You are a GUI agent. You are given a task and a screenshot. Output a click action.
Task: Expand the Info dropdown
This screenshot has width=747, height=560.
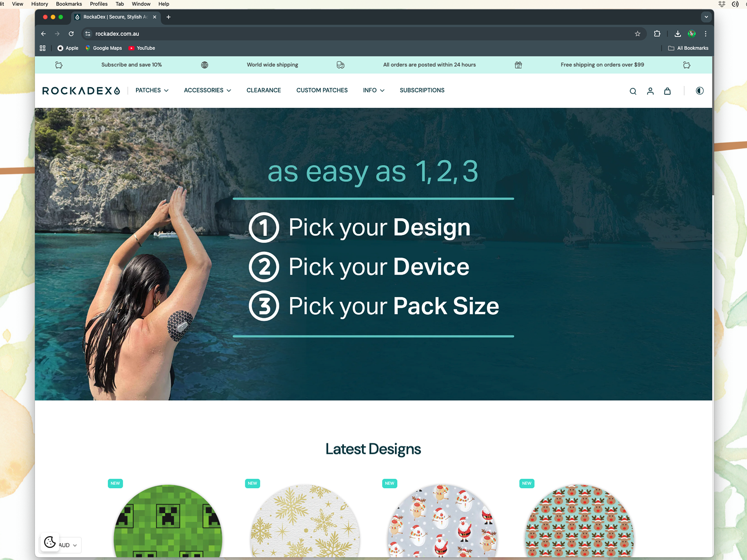(x=373, y=90)
